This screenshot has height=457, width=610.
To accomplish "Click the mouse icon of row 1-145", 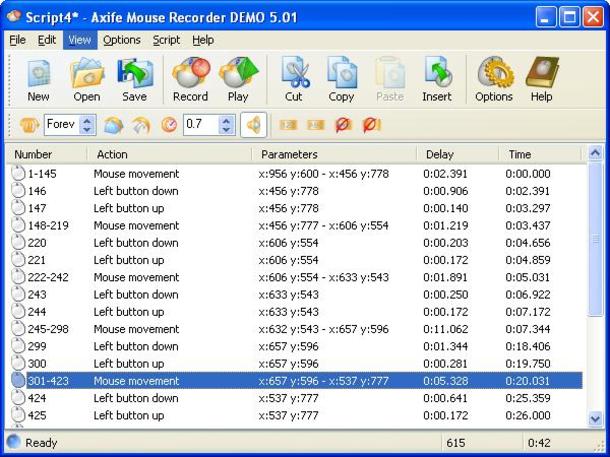I will click(18, 173).
